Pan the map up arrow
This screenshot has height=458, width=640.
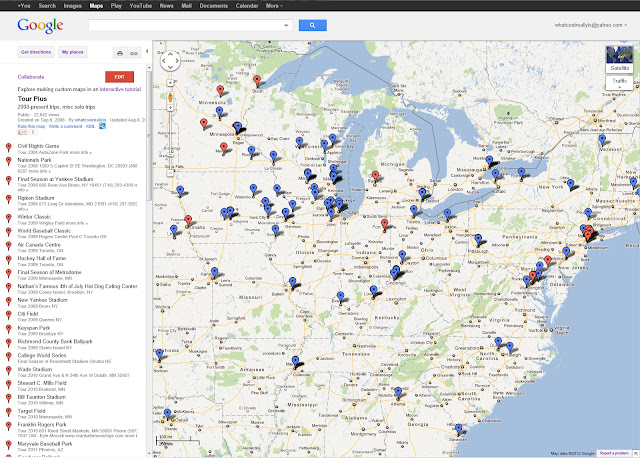click(170, 54)
